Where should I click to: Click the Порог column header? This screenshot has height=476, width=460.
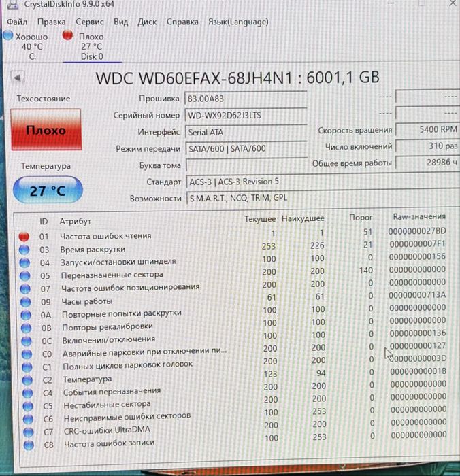pos(361,218)
